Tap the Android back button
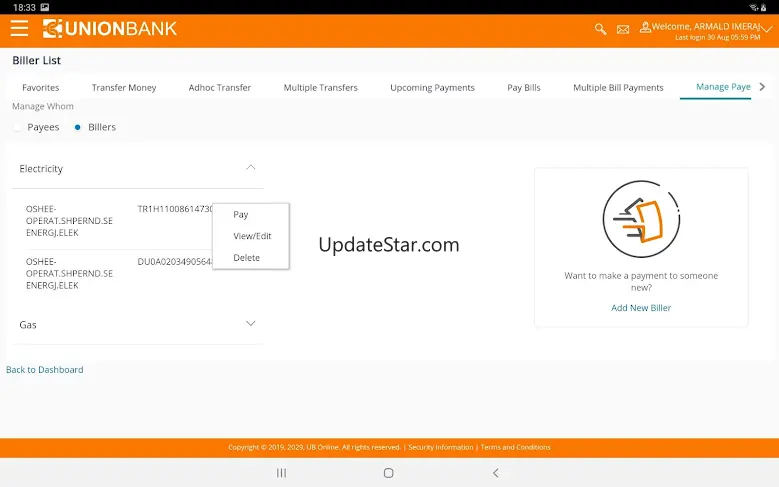The image size is (779, 487). tap(495, 473)
